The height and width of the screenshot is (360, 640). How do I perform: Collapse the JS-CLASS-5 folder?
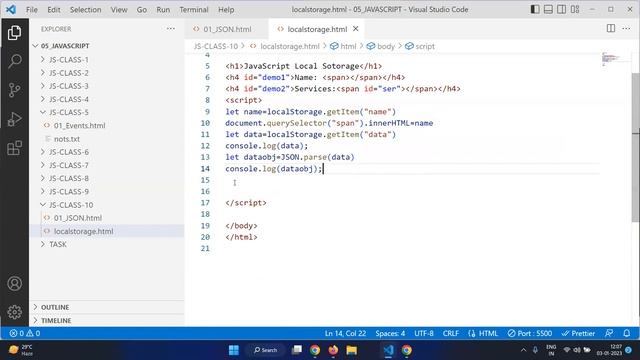tap(107, 112)
